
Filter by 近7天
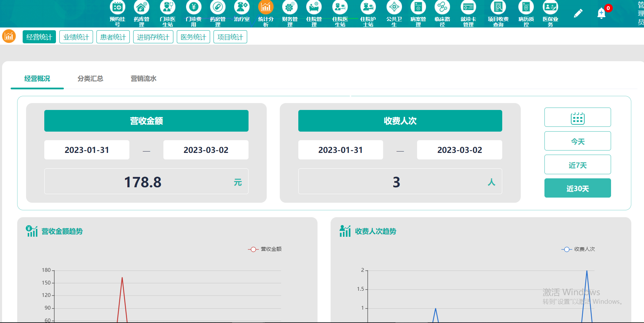pos(578,165)
